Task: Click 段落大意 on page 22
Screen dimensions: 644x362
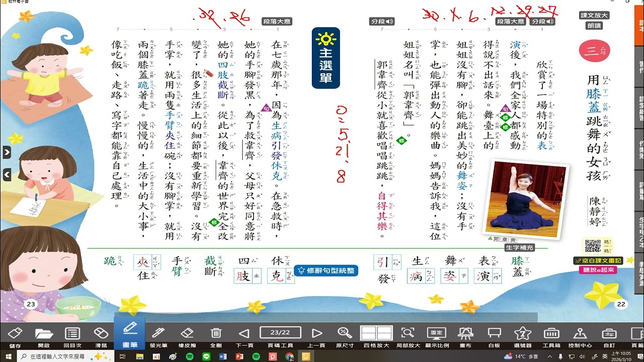Action: click(510, 21)
